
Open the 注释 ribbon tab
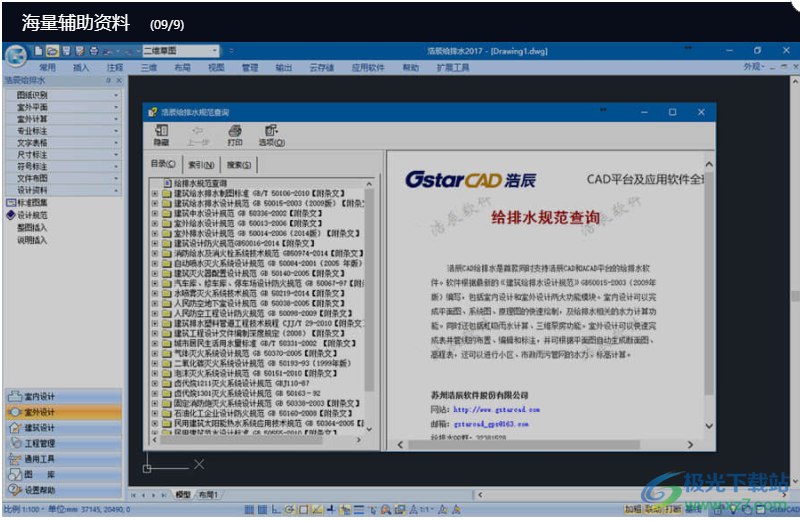tap(115, 67)
